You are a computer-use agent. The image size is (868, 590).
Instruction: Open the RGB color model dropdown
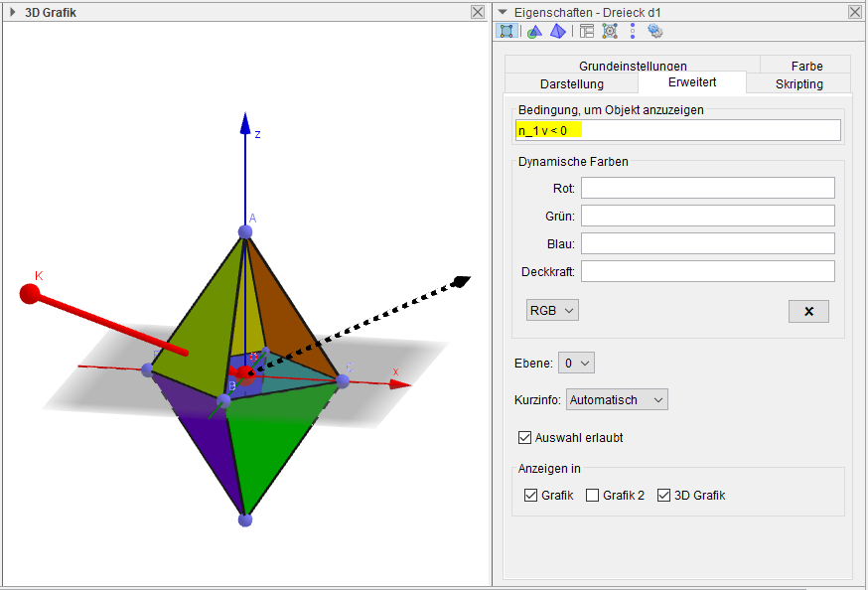[552, 311]
